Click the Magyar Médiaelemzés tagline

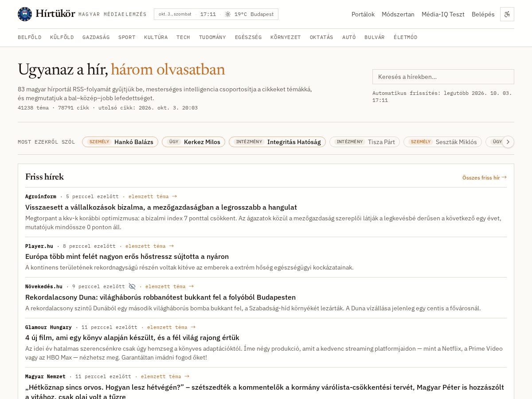(x=112, y=14)
